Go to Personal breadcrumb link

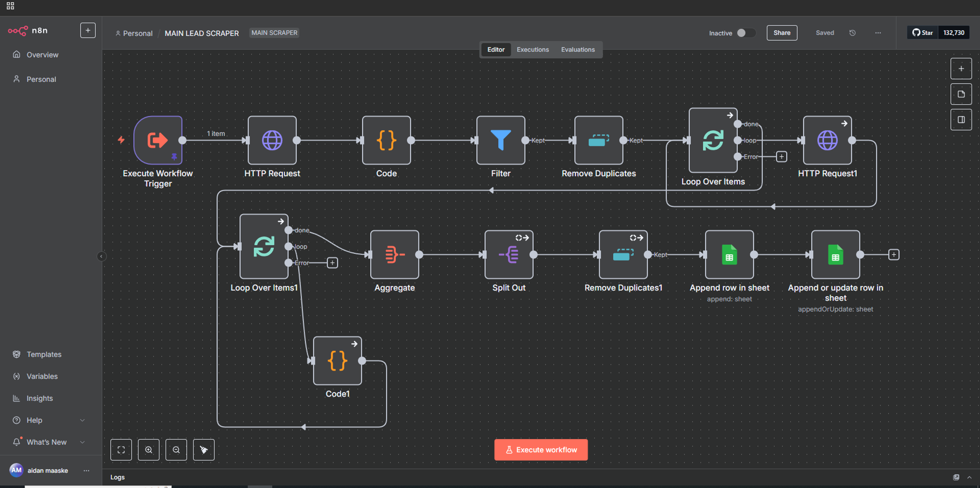137,33
